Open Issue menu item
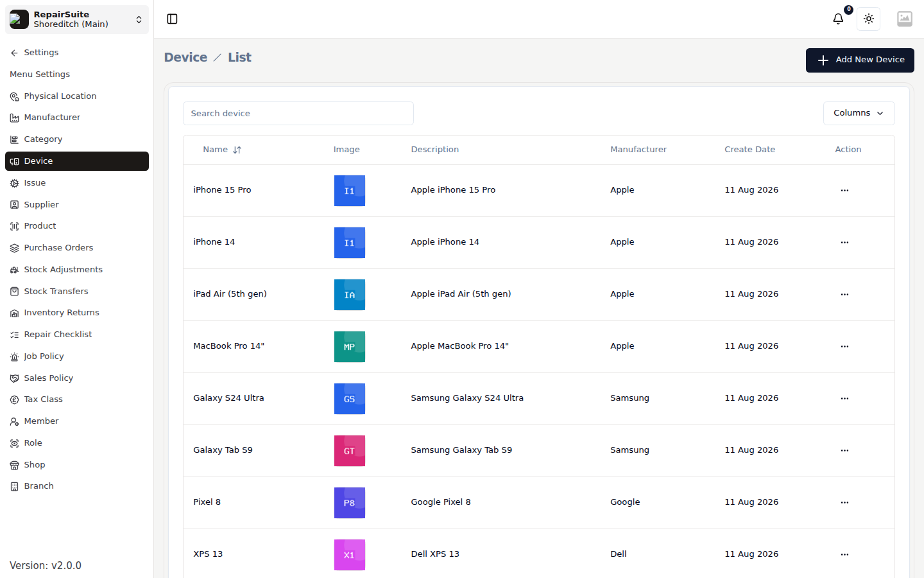This screenshot has height=578, width=924. pos(77,183)
